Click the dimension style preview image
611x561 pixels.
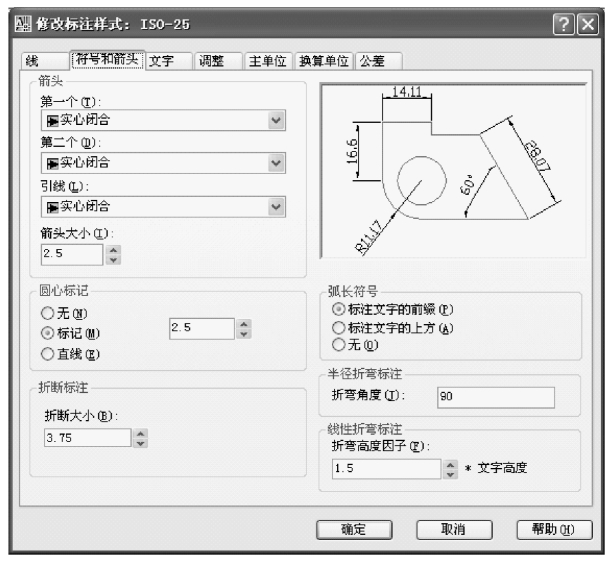[453, 171]
